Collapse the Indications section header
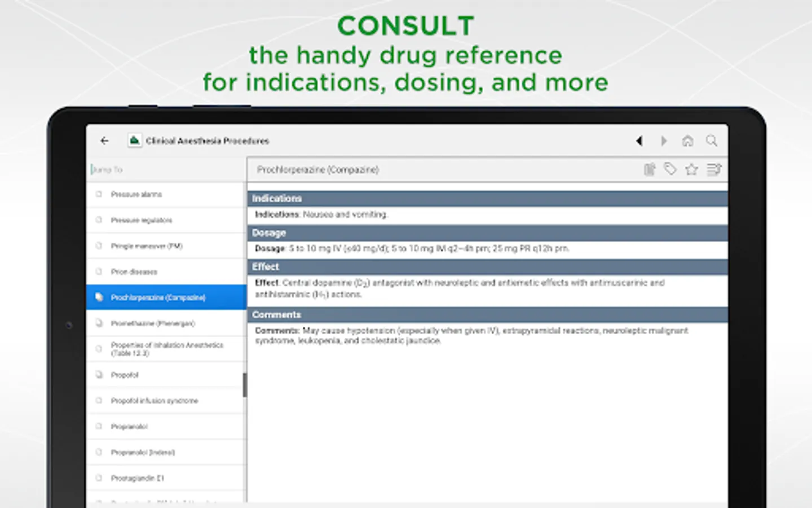 [487, 199]
